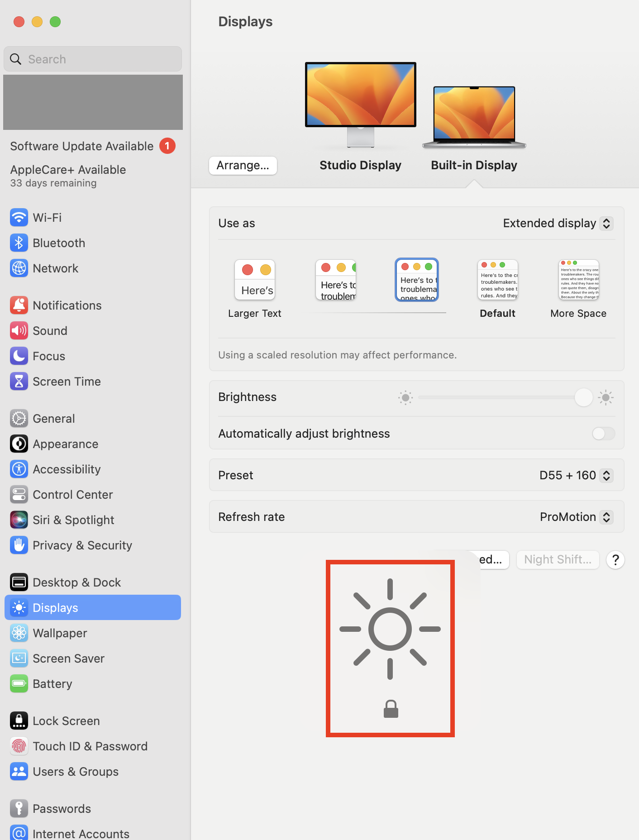639x840 pixels.
Task: Click the Built-in Display laptop image
Action: point(474,117)
